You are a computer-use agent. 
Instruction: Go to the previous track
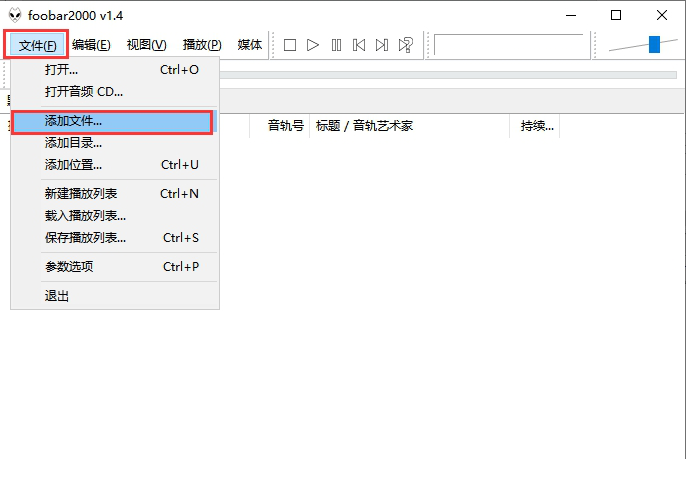[359, 45]
